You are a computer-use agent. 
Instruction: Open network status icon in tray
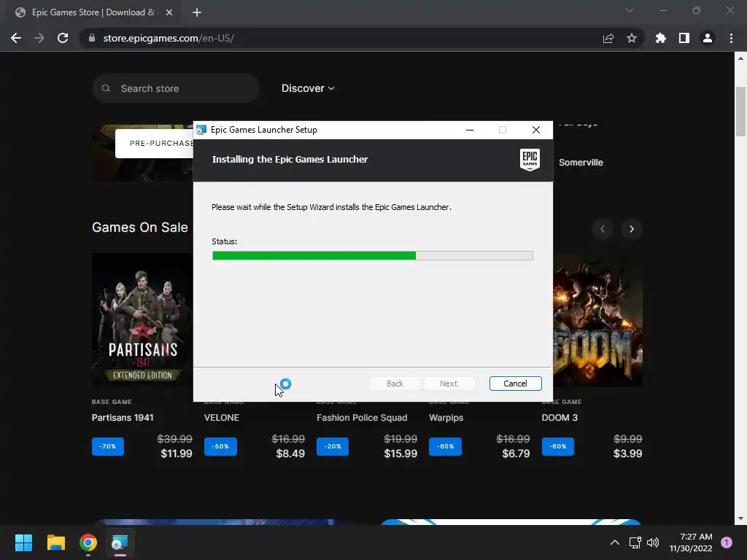pyautogui.click(x=635, y=542)
